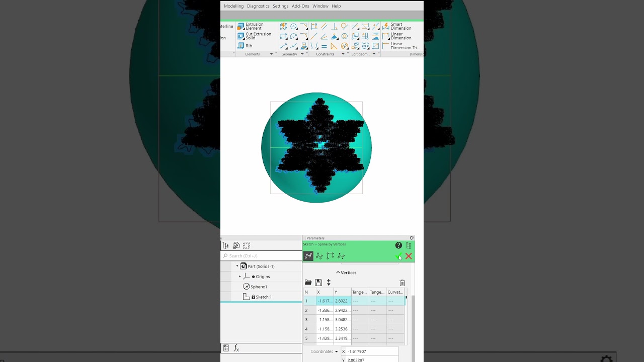Open the Window menu

pyautogui.click(x=320, y=6)
